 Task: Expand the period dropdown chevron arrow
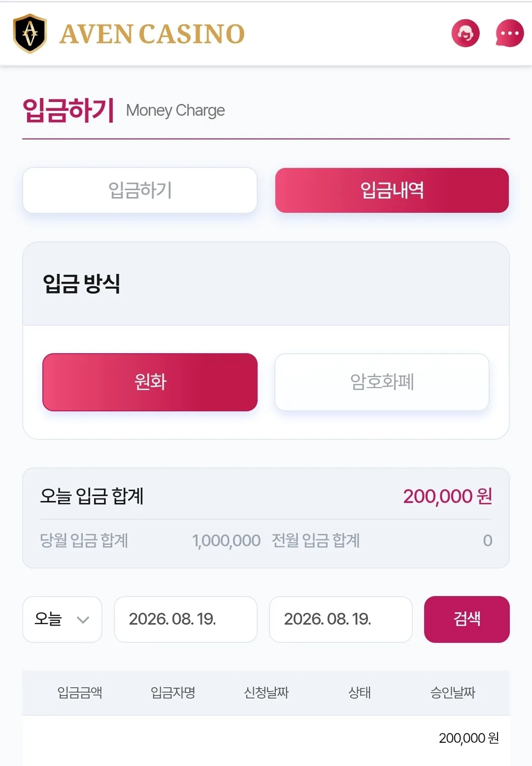83,620
